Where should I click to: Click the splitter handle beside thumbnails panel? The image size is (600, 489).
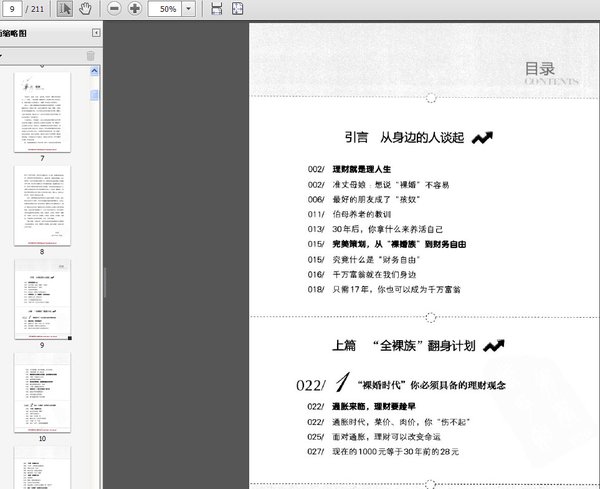pyautogui.click(x=105, y=283)
